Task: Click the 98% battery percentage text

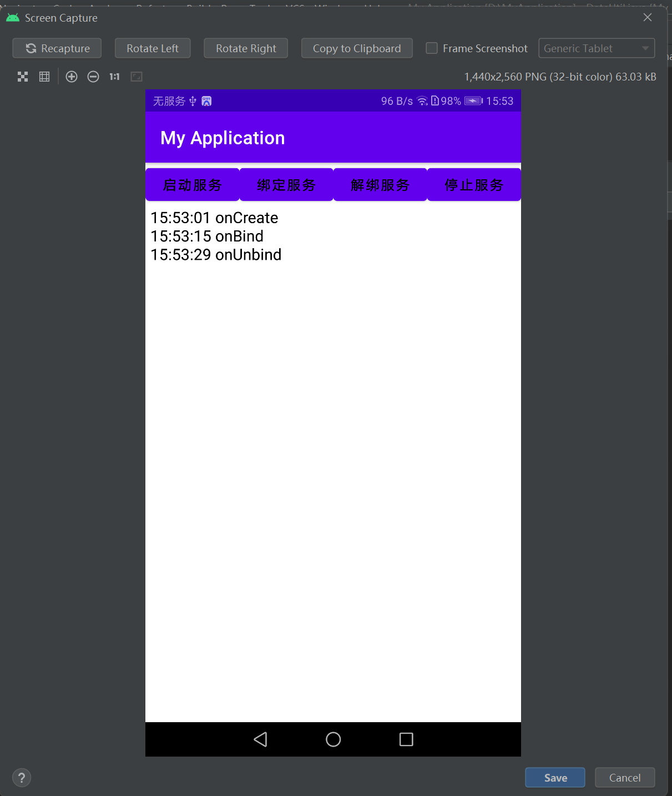Action: 451,101
